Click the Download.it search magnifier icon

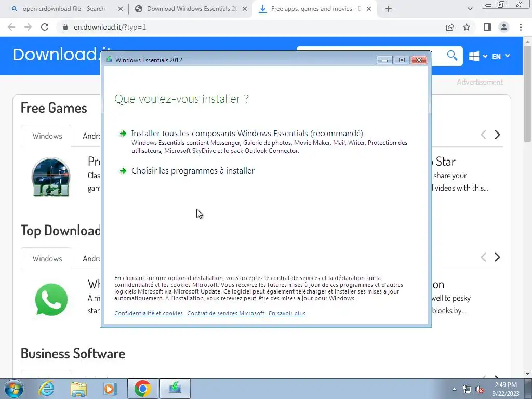point(452,55)
